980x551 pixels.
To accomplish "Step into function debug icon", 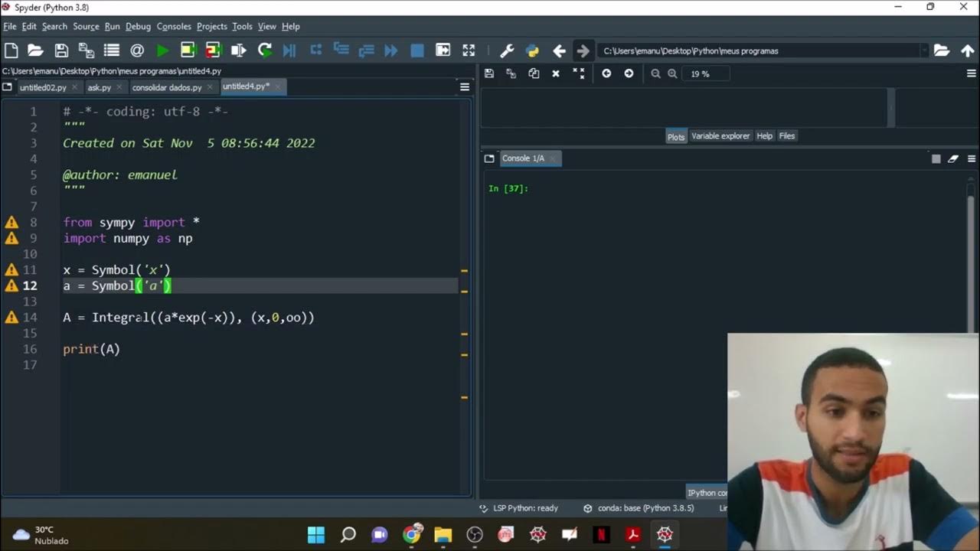I will pos(341,51).
